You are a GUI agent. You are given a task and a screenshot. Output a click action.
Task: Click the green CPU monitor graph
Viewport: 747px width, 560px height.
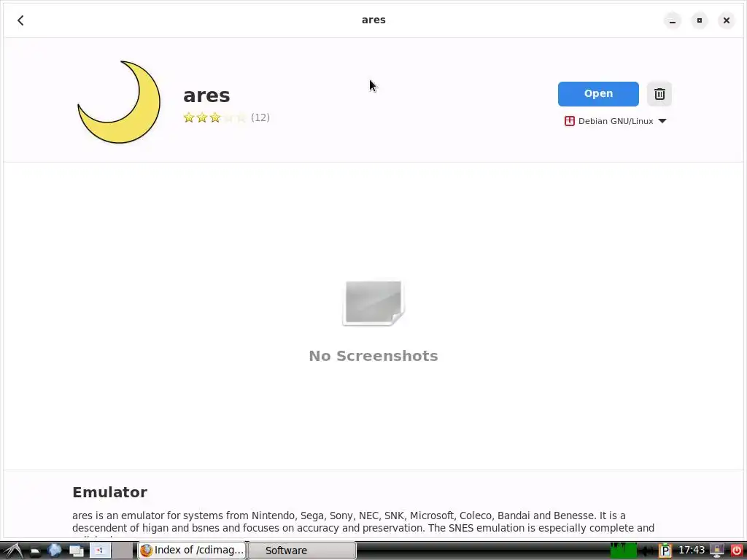[623, 551]
